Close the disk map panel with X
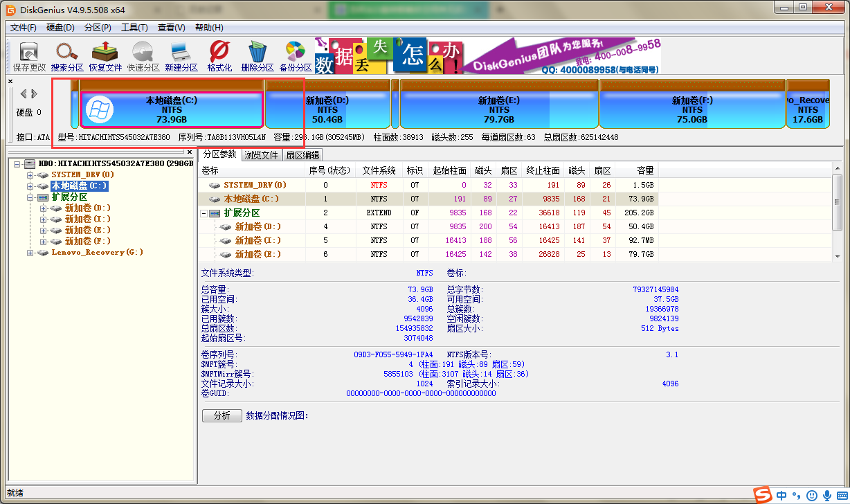This screenshot has width=850, height=504. tap(10, 82)
